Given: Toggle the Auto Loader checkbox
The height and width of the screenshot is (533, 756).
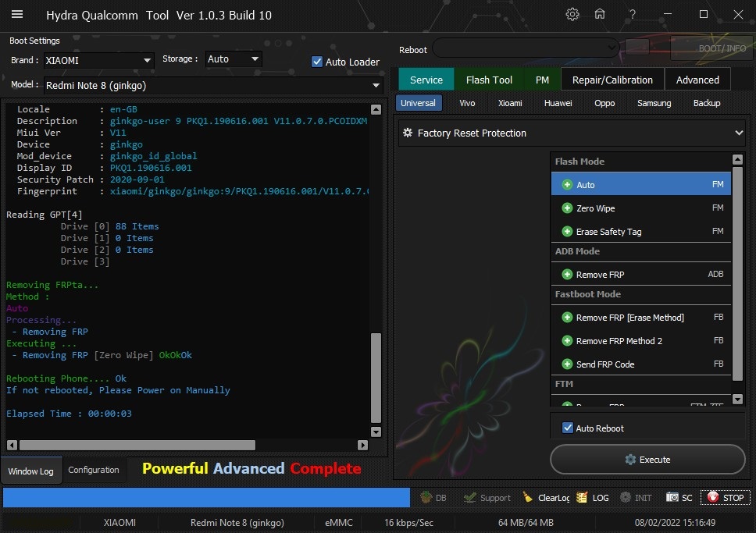Looking at the screenshot, I should [x=317, y=62].
